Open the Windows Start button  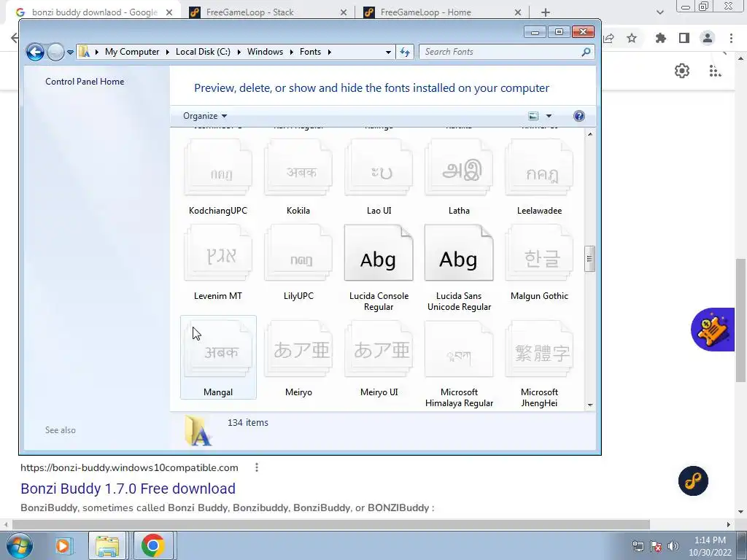[18, 545]
